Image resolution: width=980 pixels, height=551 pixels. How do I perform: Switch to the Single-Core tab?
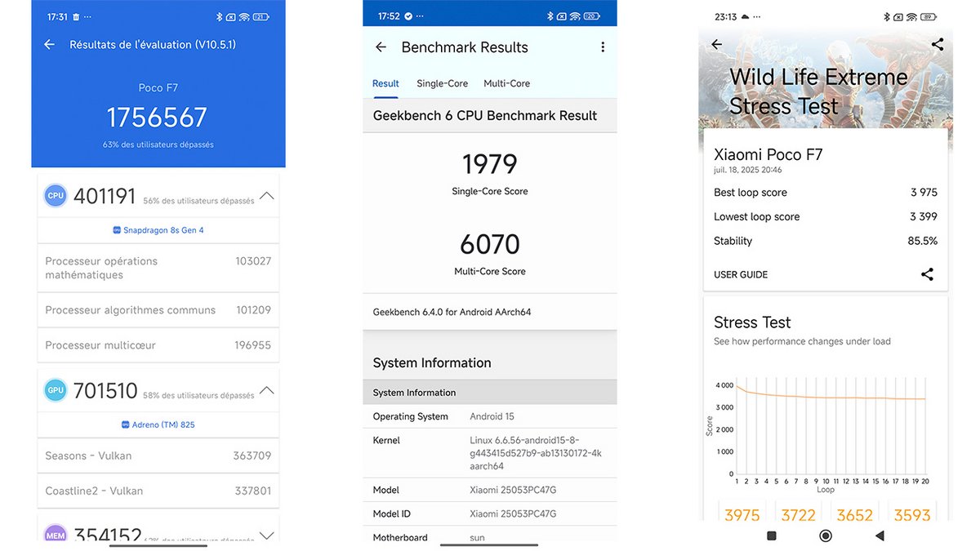pos(443,83)
